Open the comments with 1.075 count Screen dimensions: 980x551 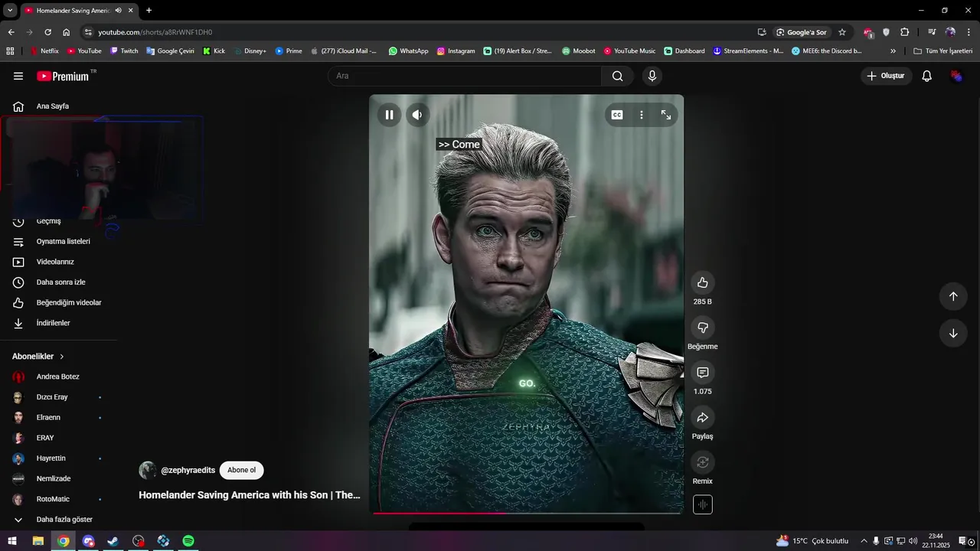[x=703, y=373]
